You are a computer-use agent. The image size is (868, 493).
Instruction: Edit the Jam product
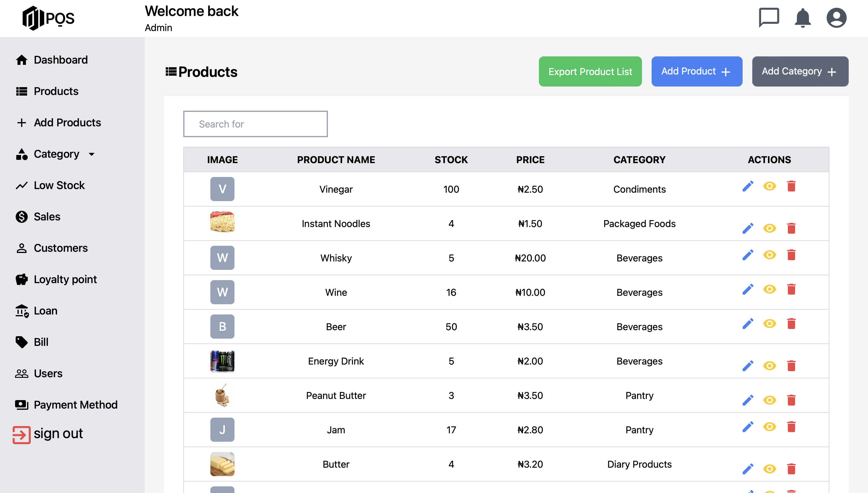click(748, 427)
